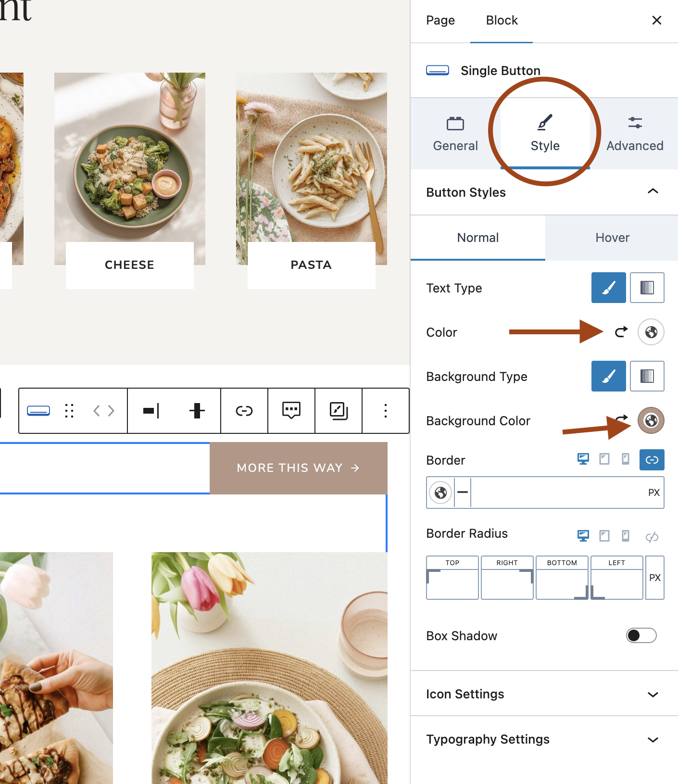Click the drag handle in block toolbar
The image size is (678, 784).
point(69,411)
